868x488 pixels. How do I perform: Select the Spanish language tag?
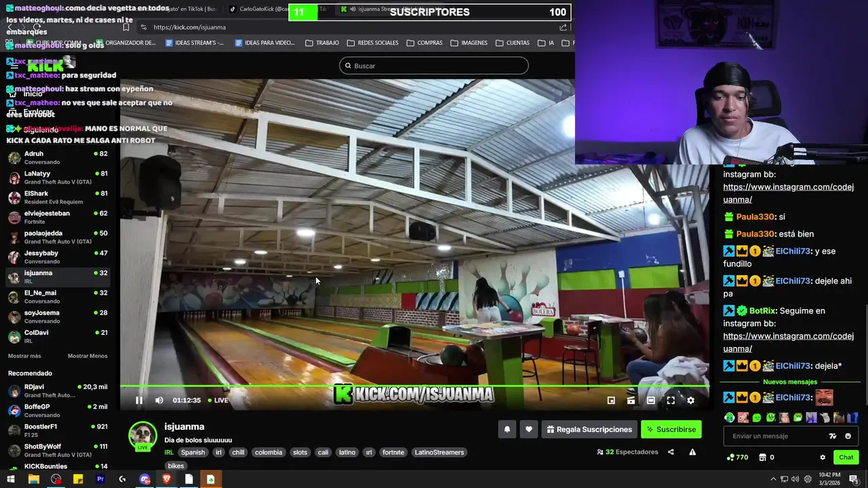coord(193,452)
